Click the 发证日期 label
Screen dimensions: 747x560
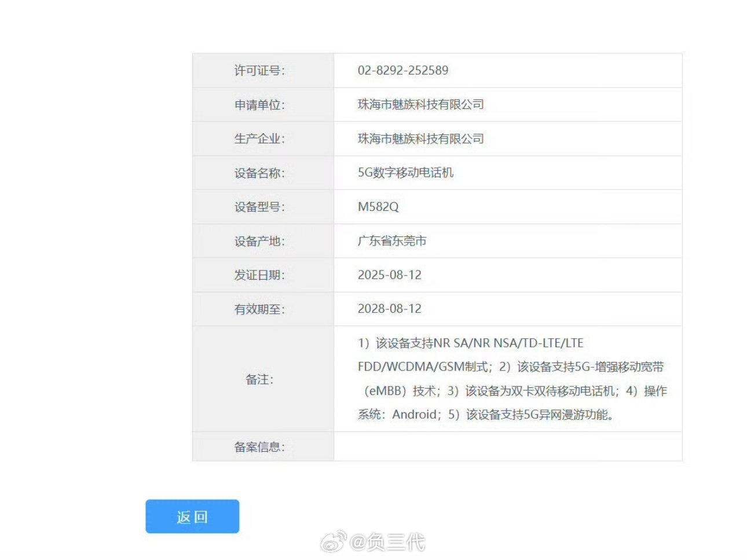[259, 275]
